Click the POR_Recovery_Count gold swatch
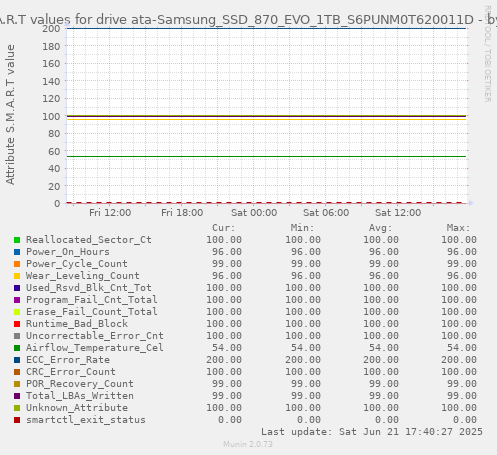This screenshot has height=455, width=497. click(17, 384)
